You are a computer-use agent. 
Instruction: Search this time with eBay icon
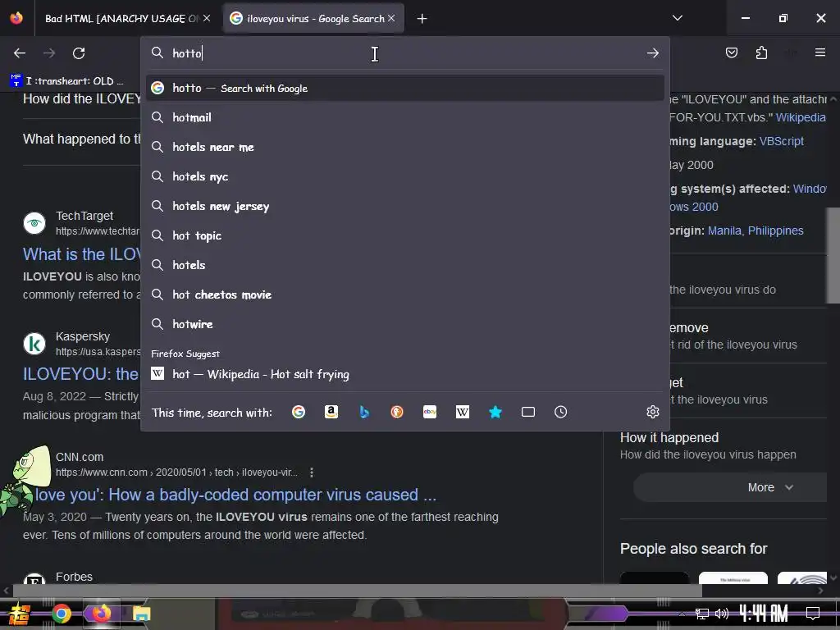(430, 412)
